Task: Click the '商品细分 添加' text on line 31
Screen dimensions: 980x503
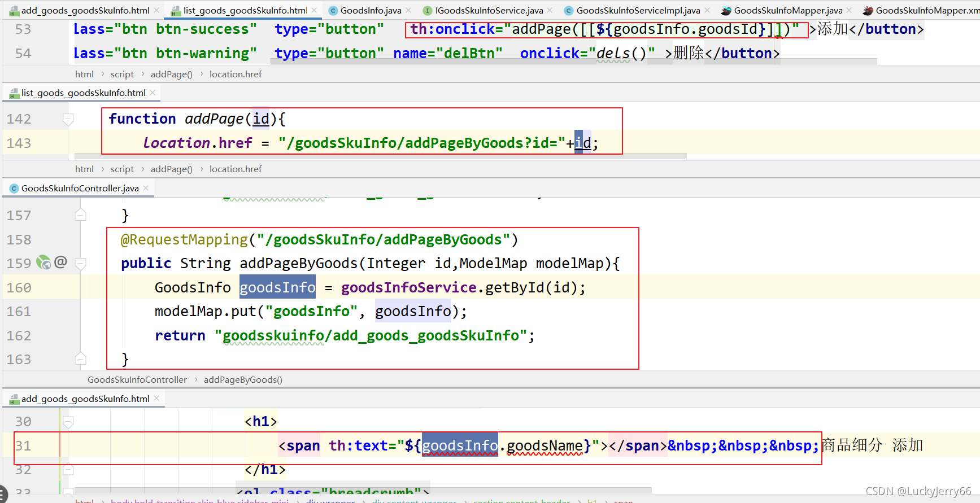Action: click(872, 445)
